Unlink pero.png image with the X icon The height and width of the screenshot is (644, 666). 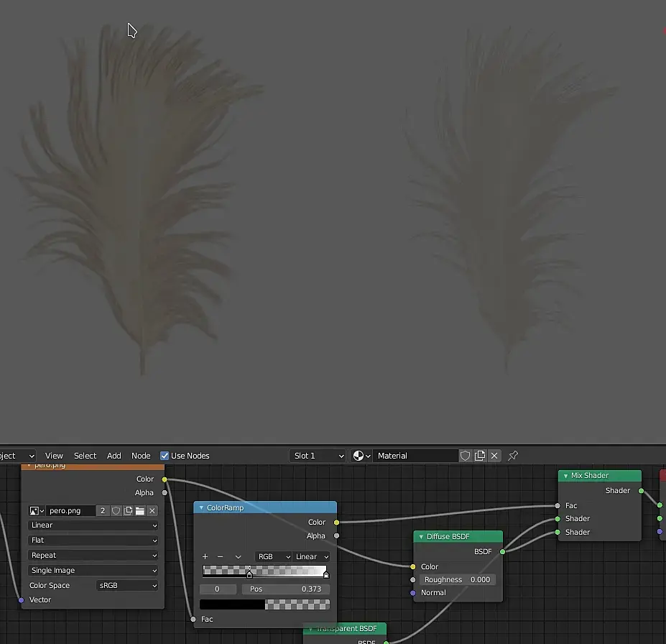152,510
